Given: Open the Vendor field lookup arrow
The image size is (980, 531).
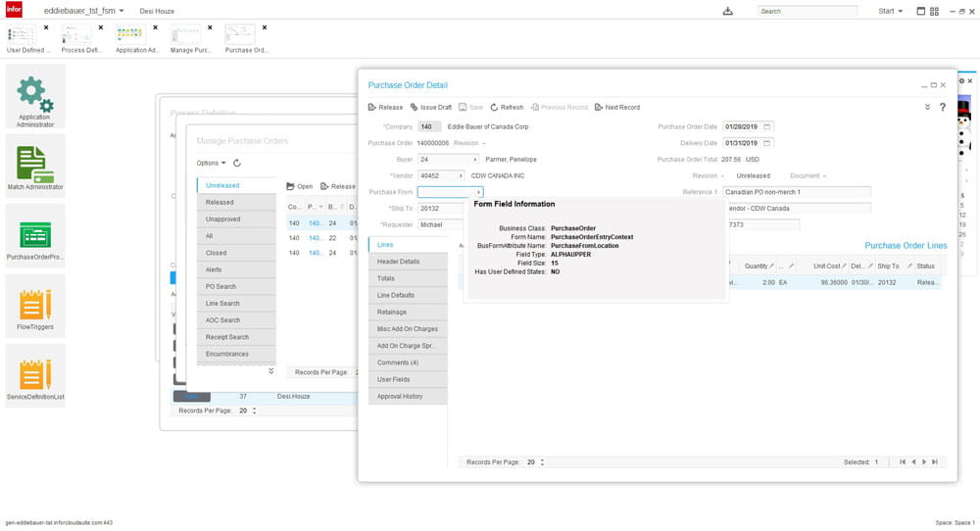Looking at the screenshot, I should 461,176.
